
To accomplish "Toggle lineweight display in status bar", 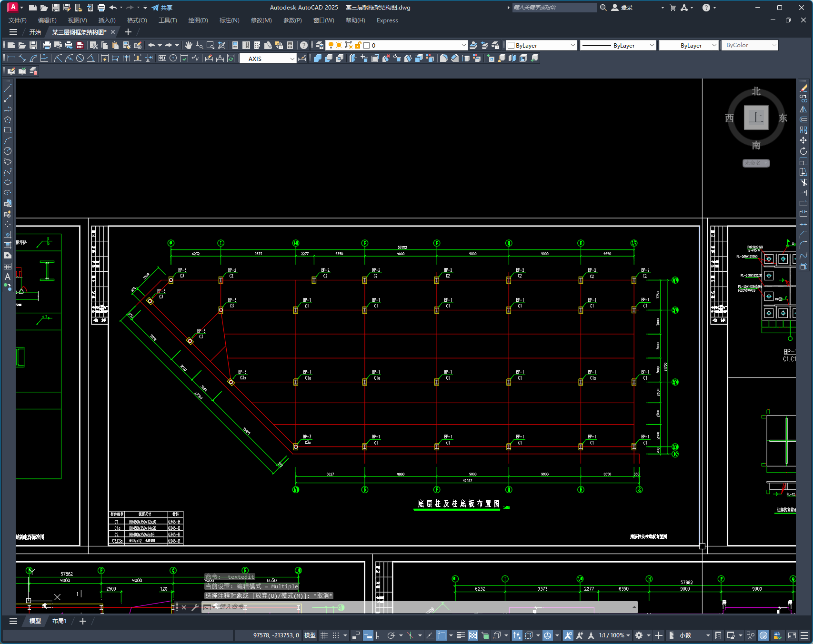I will (461, 635).
